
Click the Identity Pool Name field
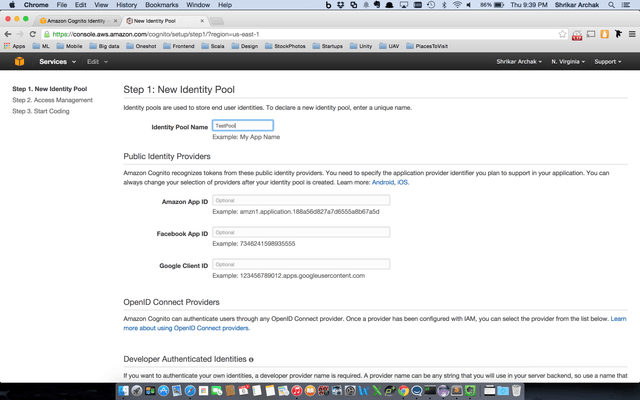[x=243, y=125]
